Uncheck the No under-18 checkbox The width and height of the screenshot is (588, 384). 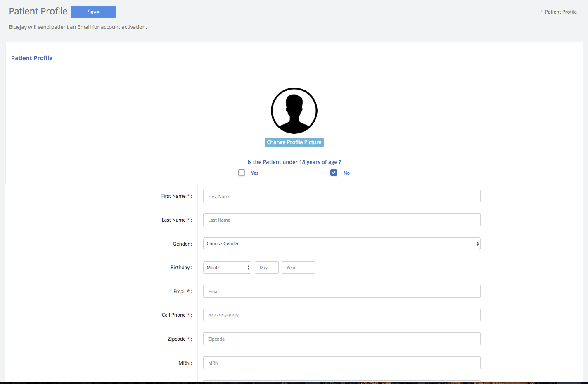pyautogui.click(x=334, y=173)
